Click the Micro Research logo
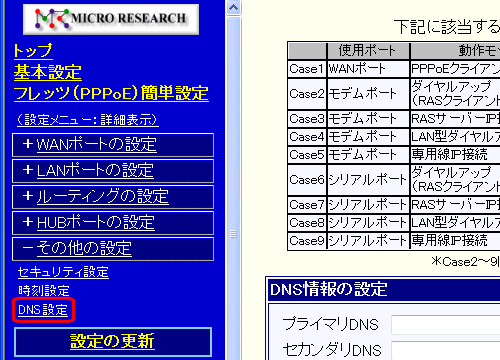 111,19
